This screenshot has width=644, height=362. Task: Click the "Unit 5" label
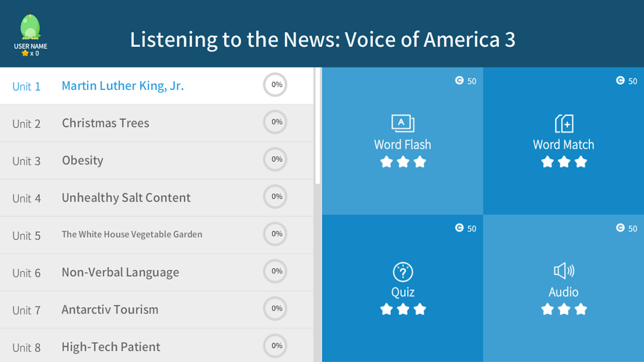coord(26,236)
